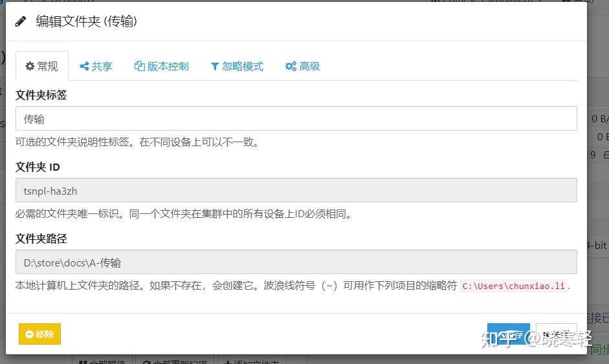This screenshot has width=609, height=364.
Task: Click the 文件夹 ID heading label
Action: tap(38, 167)
